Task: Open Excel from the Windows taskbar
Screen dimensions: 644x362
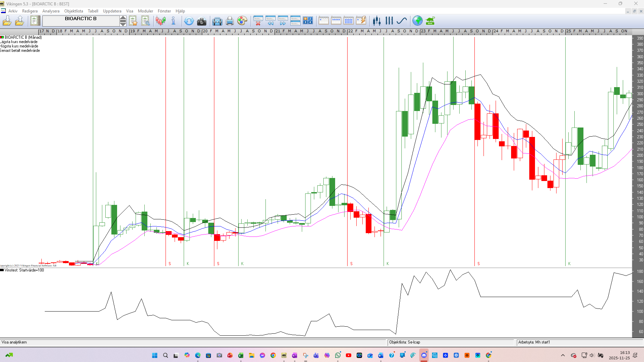Action: pyautogui.click(x=241, y=355)
